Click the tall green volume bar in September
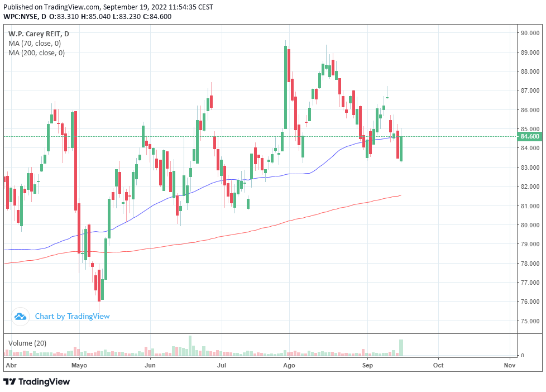546x392 pixels. (401, 347)
